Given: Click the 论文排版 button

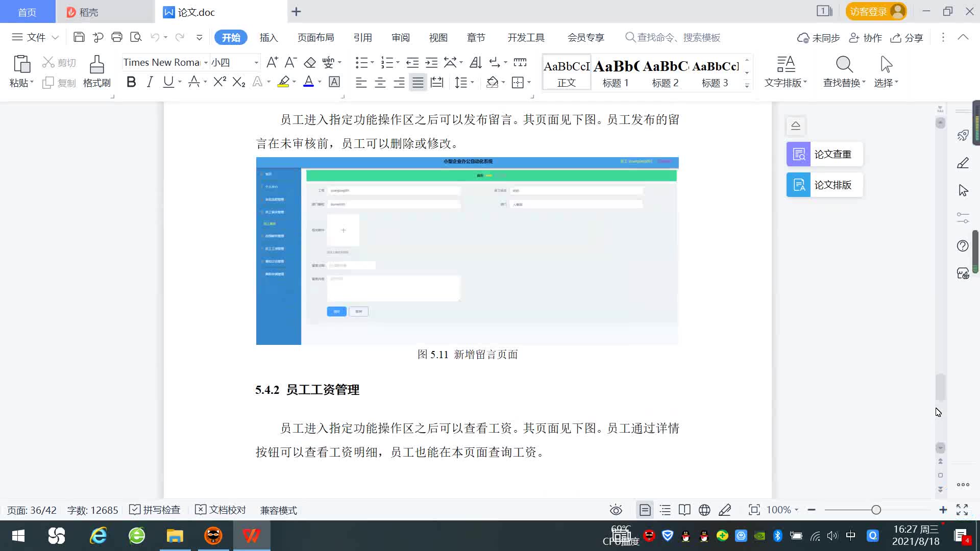Looking at the screenshot, I should pos(824,185).
